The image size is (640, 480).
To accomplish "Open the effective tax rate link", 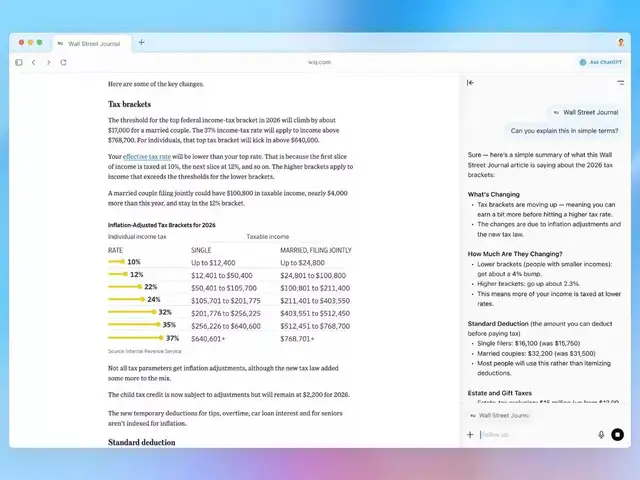I will (146, 157).
